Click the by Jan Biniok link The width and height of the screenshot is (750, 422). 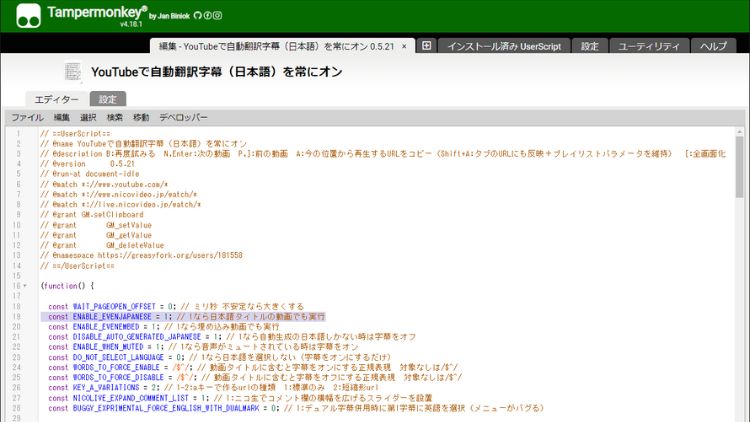tap(169, 16)
